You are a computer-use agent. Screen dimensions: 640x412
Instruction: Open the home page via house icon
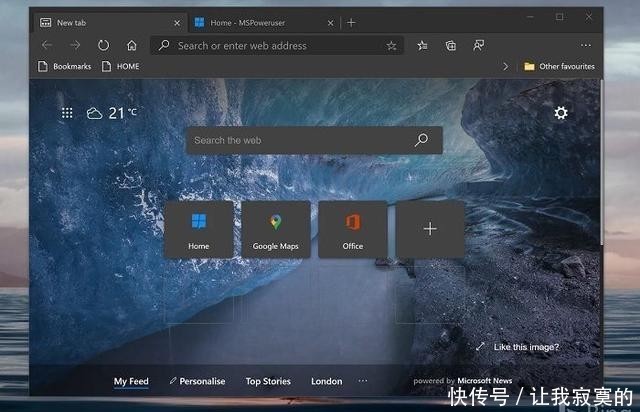click(x=131, y=45)
